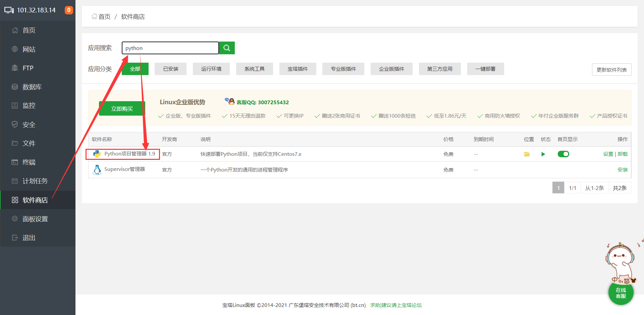
Task: Click the 退出 logout icon in the sidebar
Action: coord(15,238)
